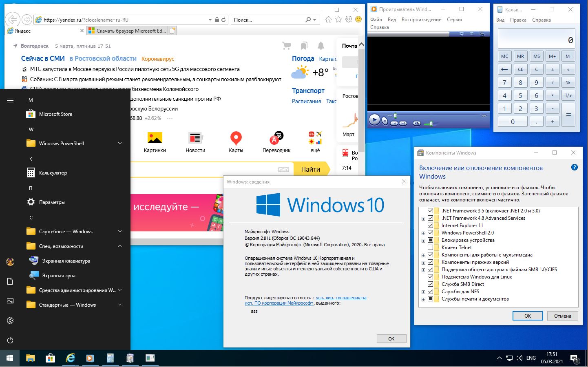Collapse Спец. возможности folder
The image size is (588, 367).
120,246
